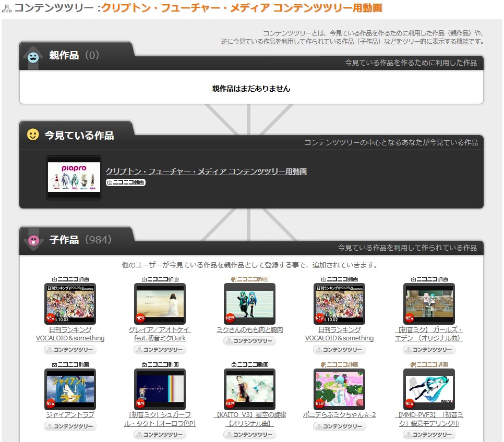Open the piapro video thumbnail
504x442 pixels.
coord(74,178)
